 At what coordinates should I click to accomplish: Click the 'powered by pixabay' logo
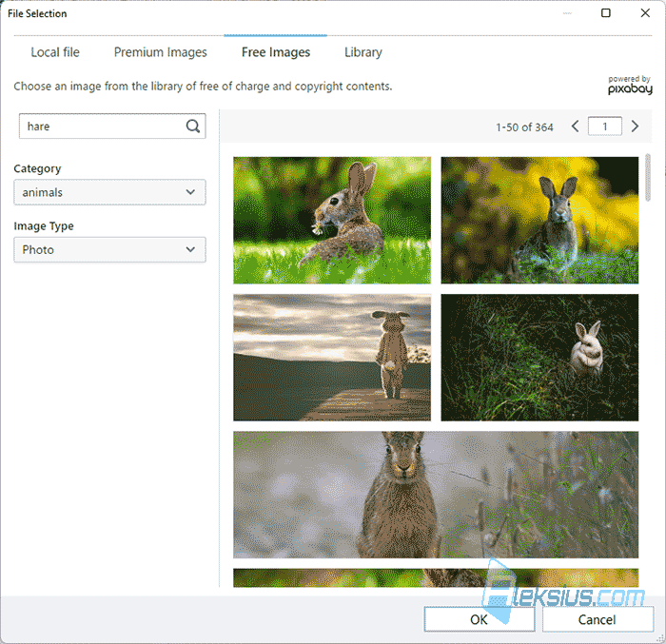click(x=630, y=85)
